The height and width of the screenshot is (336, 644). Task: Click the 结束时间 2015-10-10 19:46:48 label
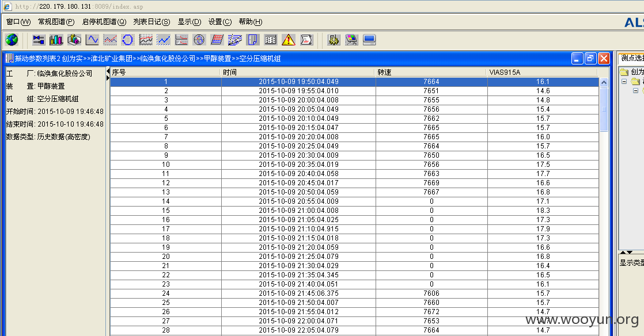[55, 124]
